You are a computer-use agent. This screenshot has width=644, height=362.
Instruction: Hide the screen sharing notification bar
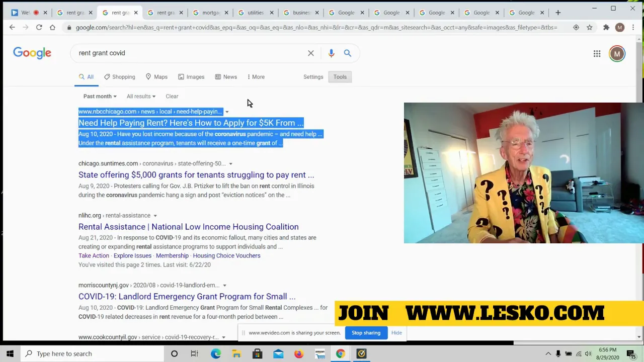396,333
